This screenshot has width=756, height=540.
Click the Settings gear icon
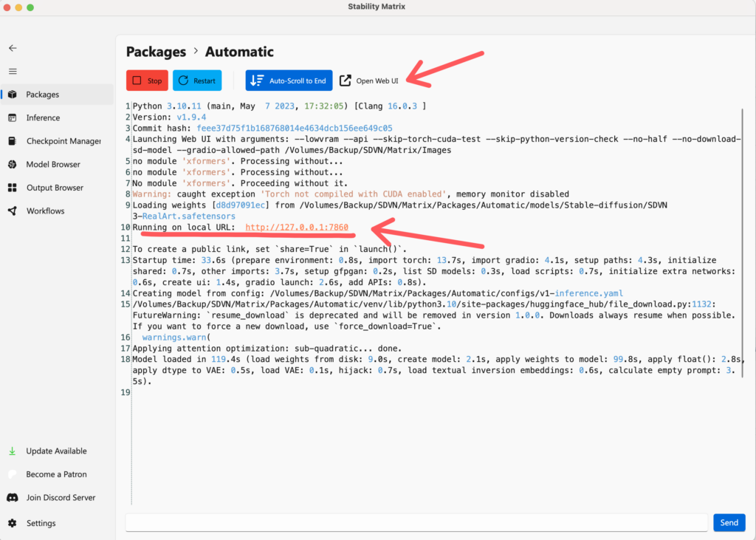coord(13,523)
